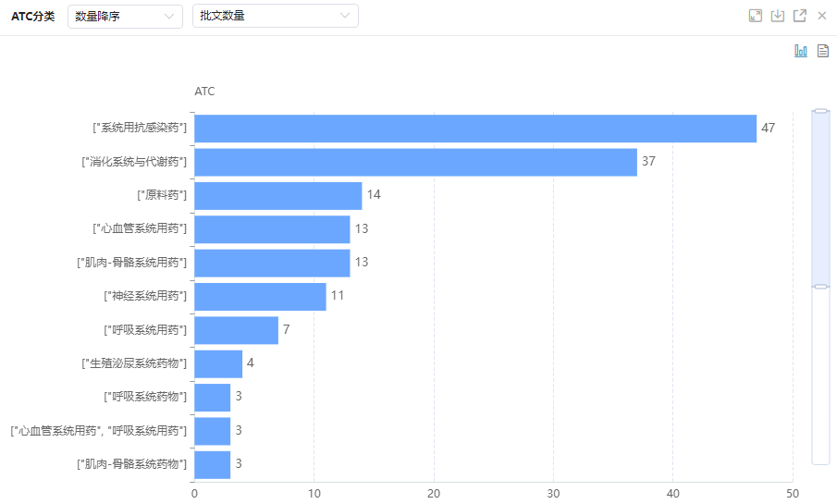
Task: Open the 数量降序 sort dropdown
Action: [125, 16]
